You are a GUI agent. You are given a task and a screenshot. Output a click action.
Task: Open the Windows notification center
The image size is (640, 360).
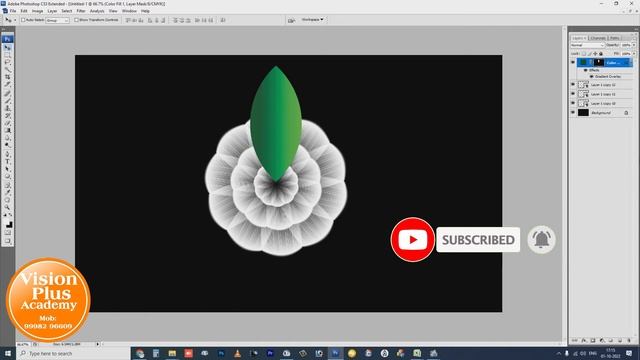coord(629,353)
